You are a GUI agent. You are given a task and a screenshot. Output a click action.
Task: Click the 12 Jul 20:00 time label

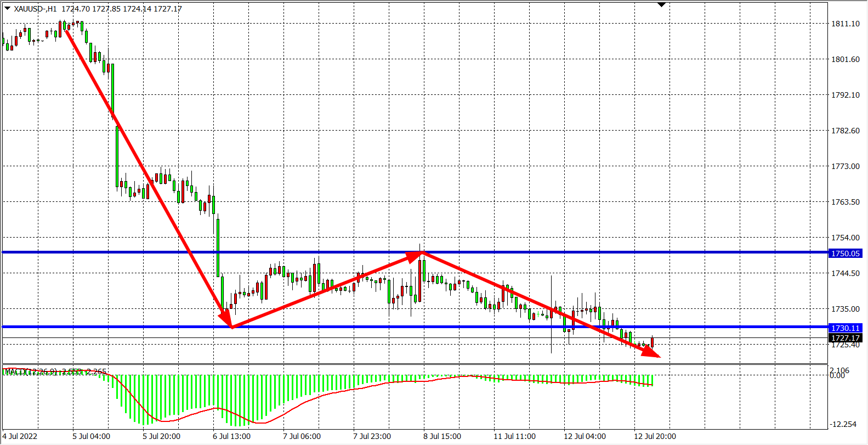coord(655,436)
